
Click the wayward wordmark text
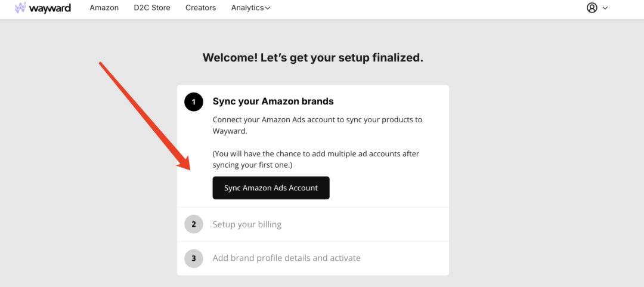pos(49,8)
